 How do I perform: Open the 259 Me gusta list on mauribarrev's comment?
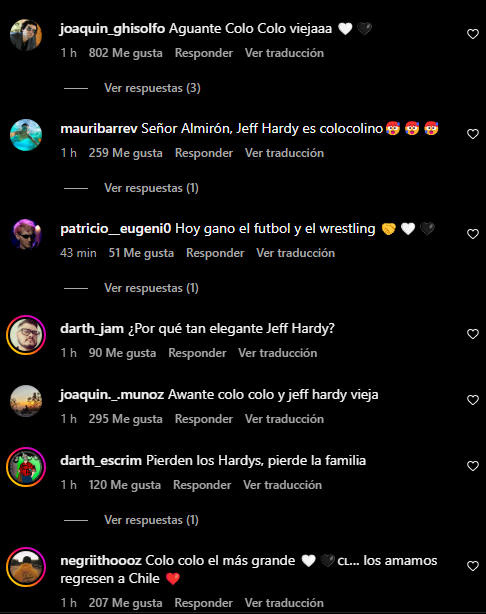click(125, 153)
